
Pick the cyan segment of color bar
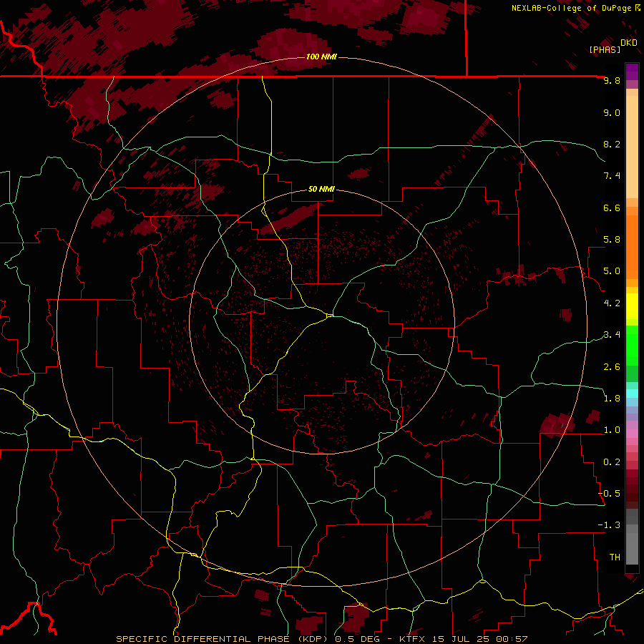tap(632, 394)
